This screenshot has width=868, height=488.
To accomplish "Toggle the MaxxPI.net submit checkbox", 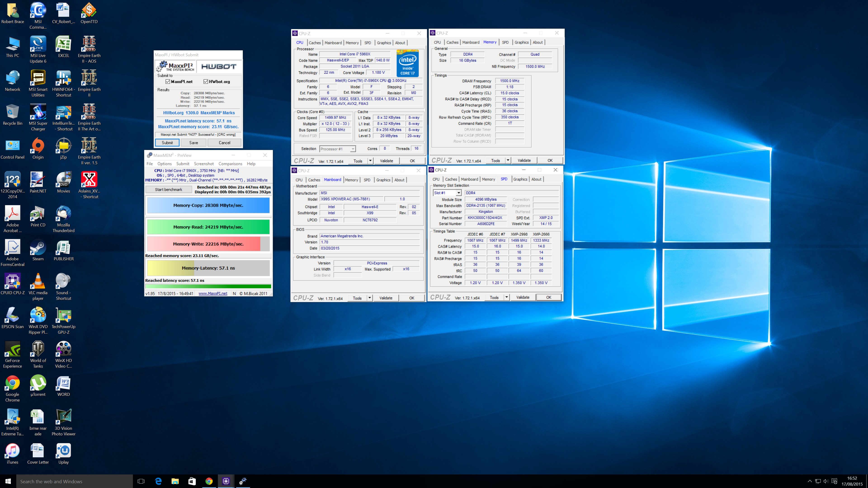I will (x=168, y=82).
